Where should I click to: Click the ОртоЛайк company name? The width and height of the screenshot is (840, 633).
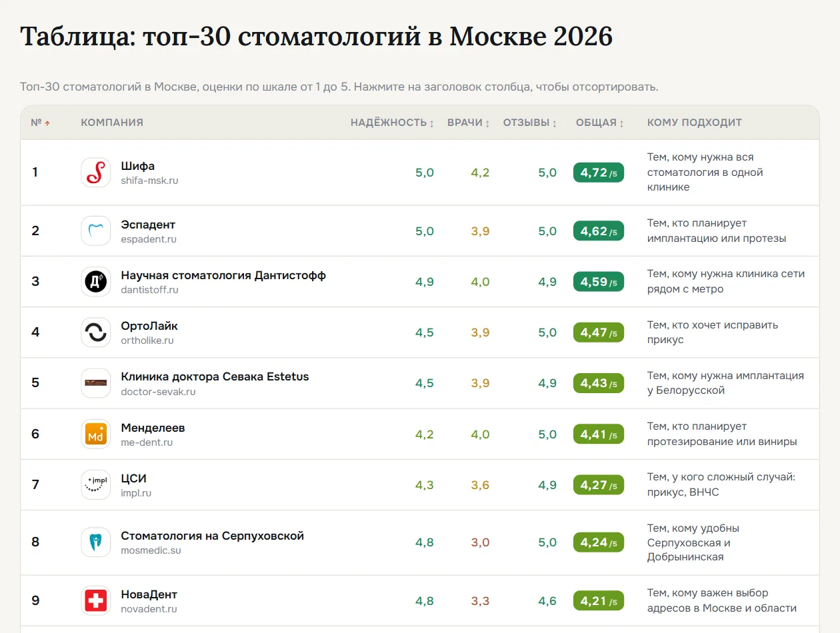tap(149, 326)
